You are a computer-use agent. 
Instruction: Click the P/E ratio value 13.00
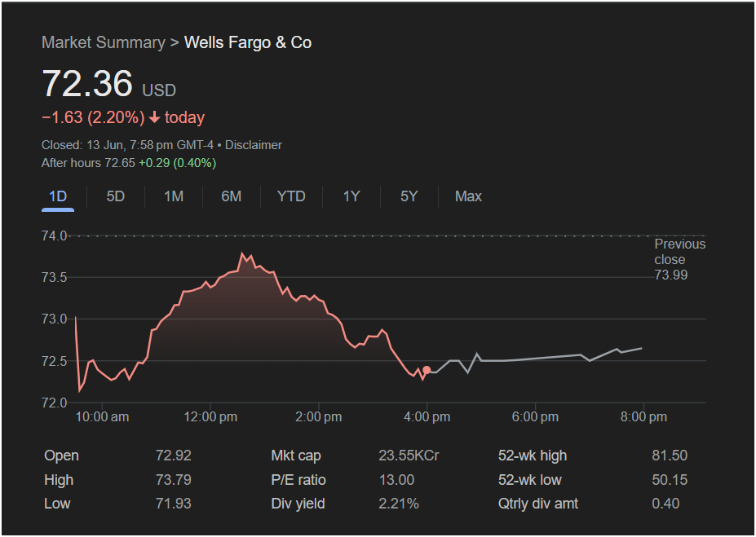tap(396, 480)
